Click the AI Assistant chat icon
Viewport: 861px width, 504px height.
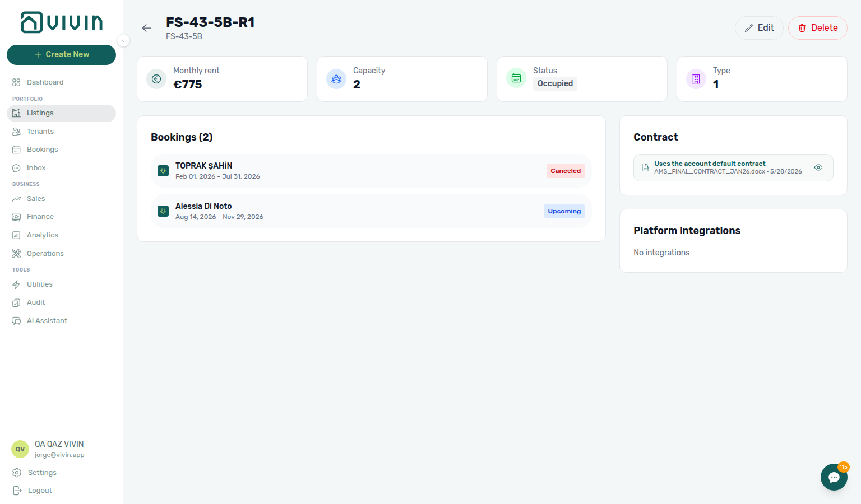pos(16,321)
